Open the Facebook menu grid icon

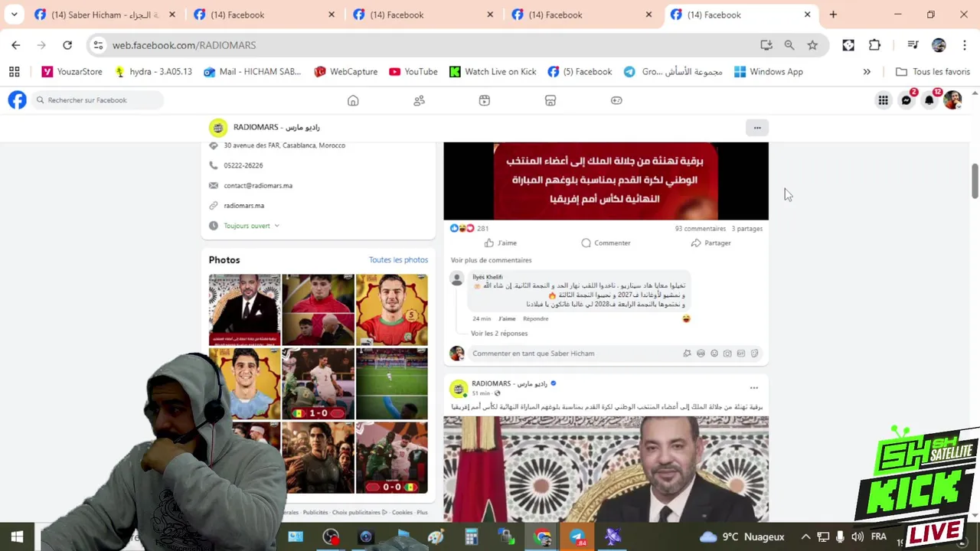pyautogui.click(x=883, y=100)
